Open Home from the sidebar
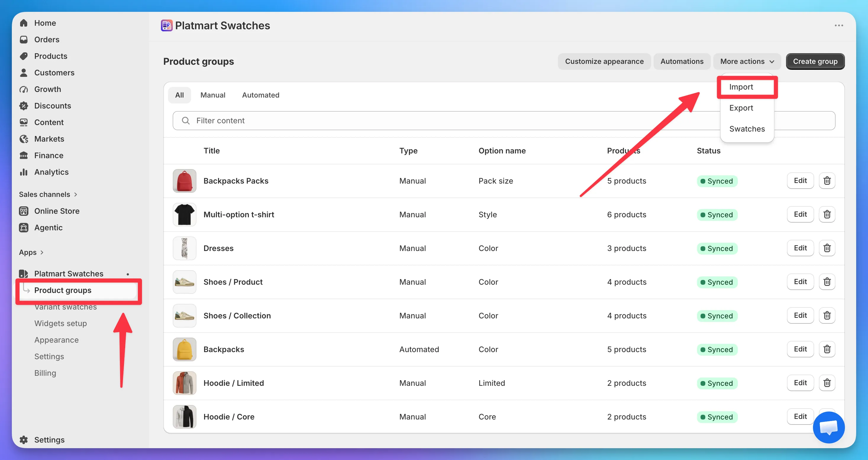This screenshot has width=868, height=460. [45, 23]
